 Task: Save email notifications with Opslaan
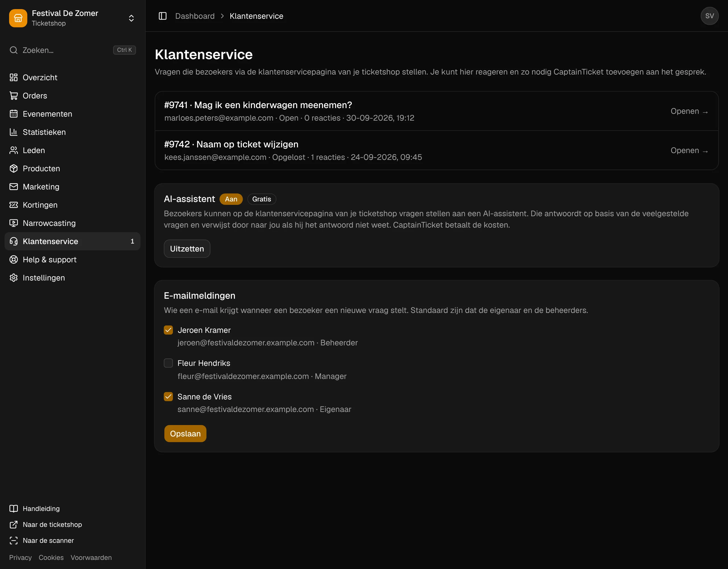pyautogui.click(x=185, y=433)
